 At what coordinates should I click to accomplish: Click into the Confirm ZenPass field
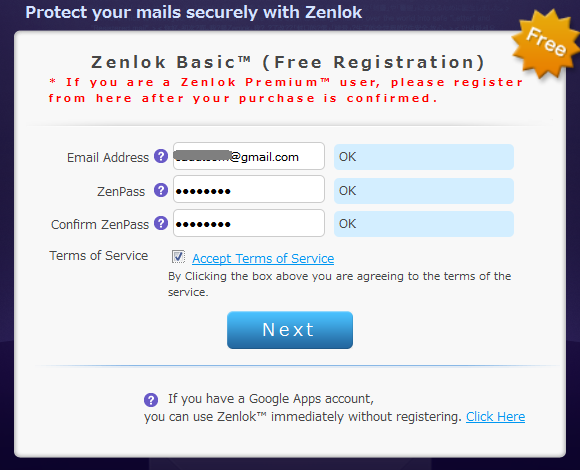point(249,223)
